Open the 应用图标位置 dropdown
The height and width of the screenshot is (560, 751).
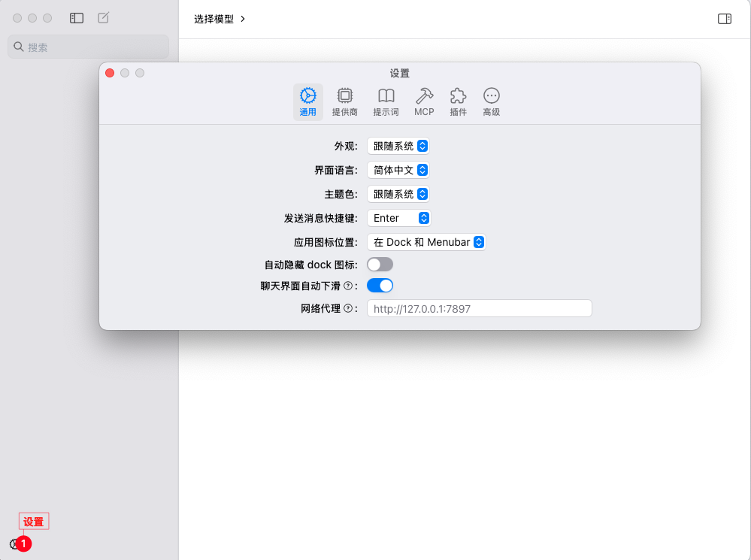point(425,242)
